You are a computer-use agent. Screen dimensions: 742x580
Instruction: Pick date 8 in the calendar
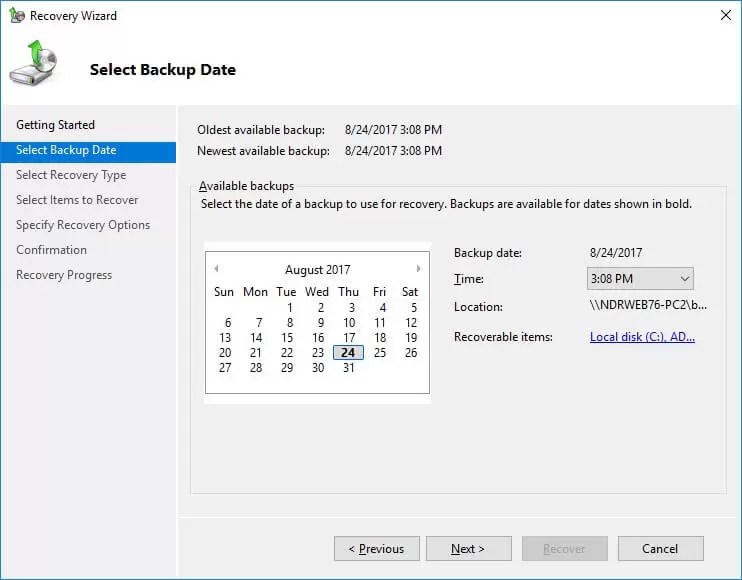(x=290, y=323)
